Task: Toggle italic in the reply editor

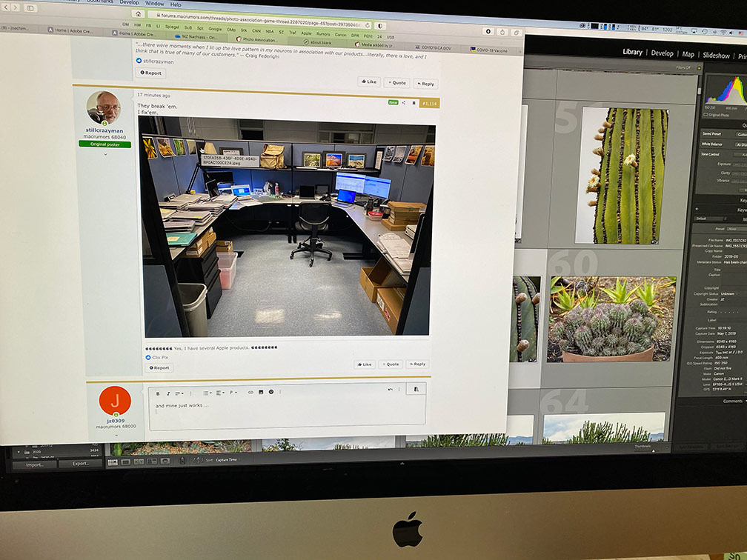Action: click(x=167, y=393)
